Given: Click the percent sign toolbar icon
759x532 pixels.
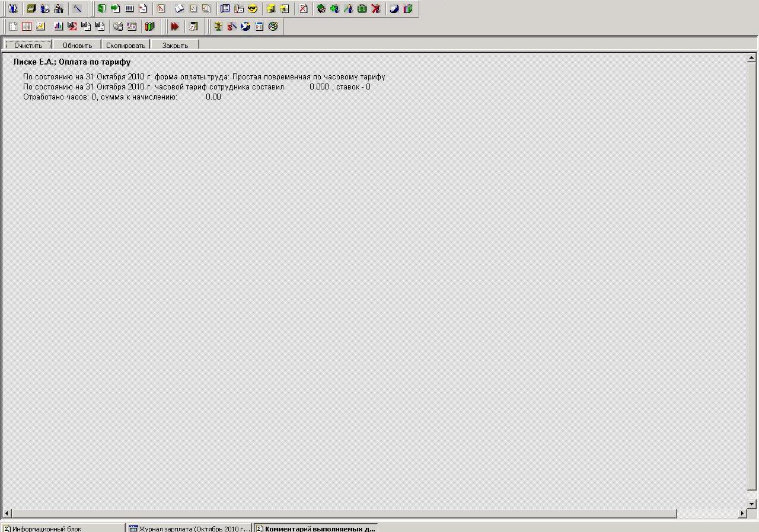Looking at the screenshot, I should 161,9.
